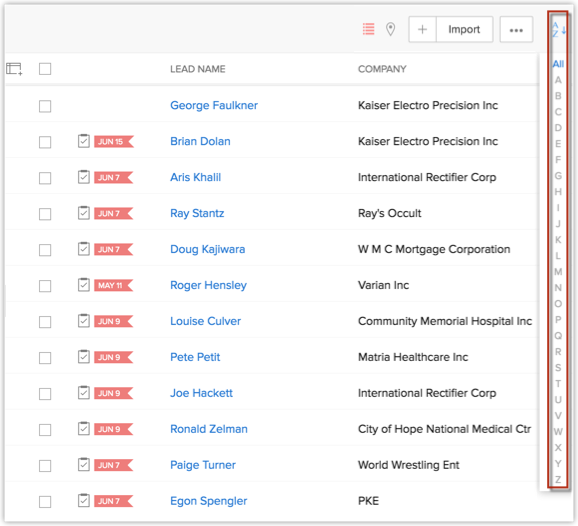Filter leads by letter M
Screen dimensions: 578x526
point(558,272)
